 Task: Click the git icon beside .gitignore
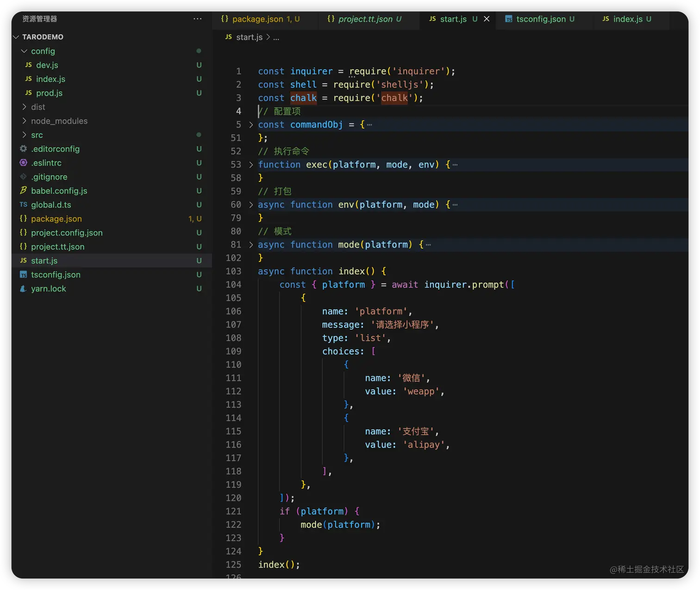[x=23, y=176]
